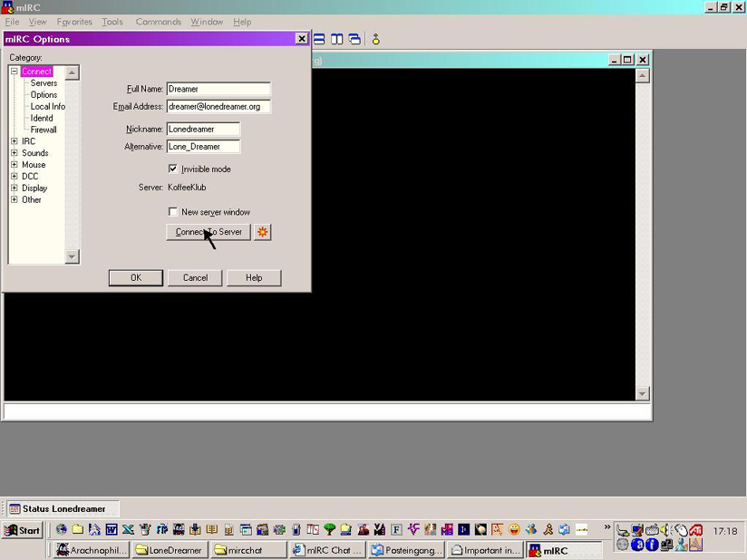Select Servers in category tree
747x560 pixels.
click(x=44, y=82)
